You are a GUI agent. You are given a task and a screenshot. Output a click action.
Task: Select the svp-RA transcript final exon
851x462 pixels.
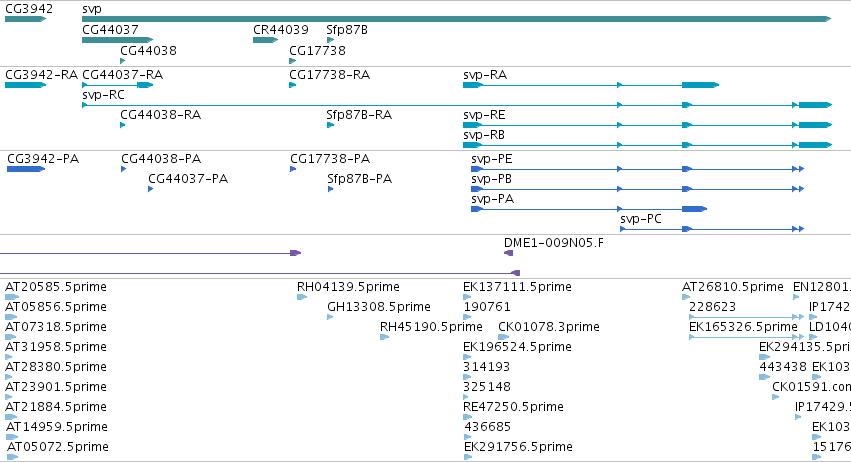701,85
